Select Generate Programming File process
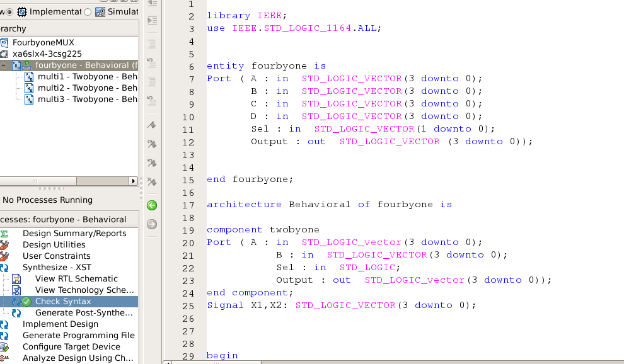Viewport: 624px width, 364px height. [78, 336]
